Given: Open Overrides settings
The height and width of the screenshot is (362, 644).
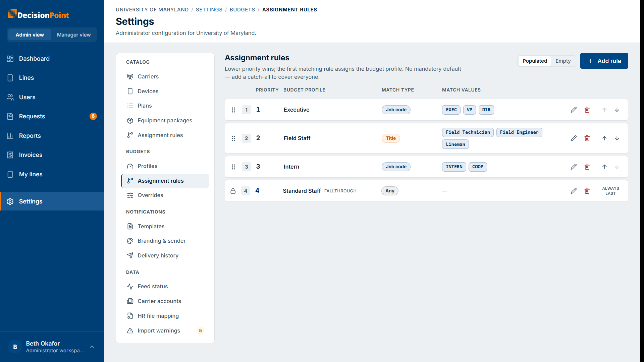Looking at the screenshot, I should (x=165, y=195).
